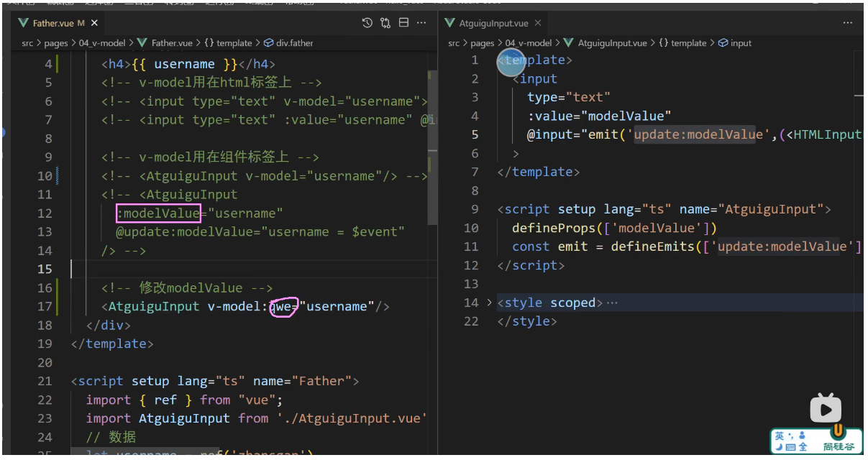Viewport: 868px width, 460px height.
Task: Click line number 5 in AtguiguInput.vue
Action: point(475,134)
